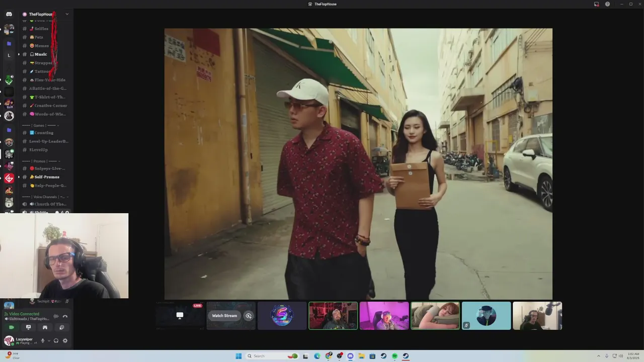Click the share your screen icon
This screenshot has width=644, height=362.
click(x=28, y=327)
